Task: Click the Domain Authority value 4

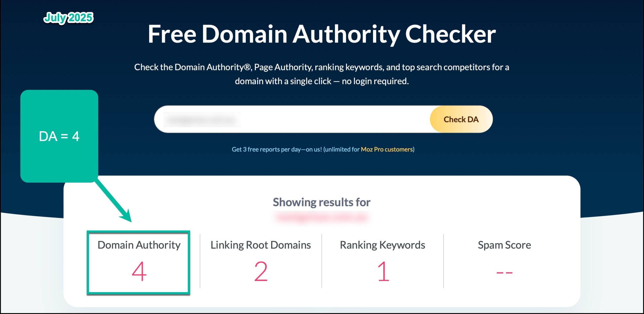Action: point(139,271)
